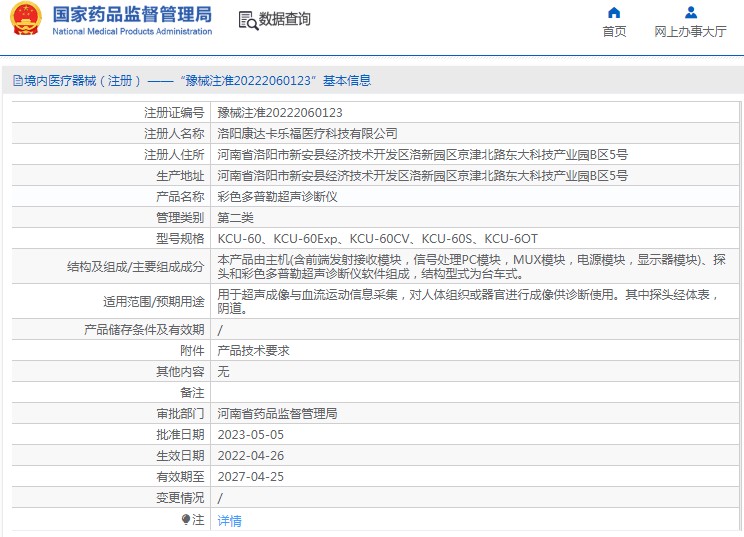
Task: Click the 有效期至 row label
Action: pyautogui.click(x=180, y=476)
